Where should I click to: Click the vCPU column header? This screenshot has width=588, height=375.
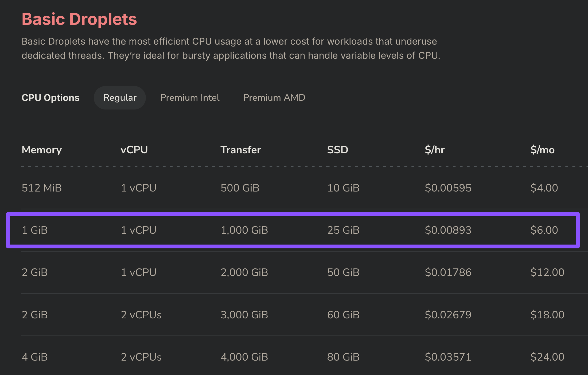point(134,150)
